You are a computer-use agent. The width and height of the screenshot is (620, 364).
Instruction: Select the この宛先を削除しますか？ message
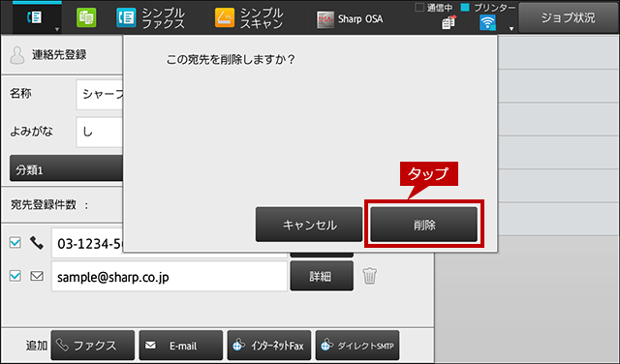231,60
